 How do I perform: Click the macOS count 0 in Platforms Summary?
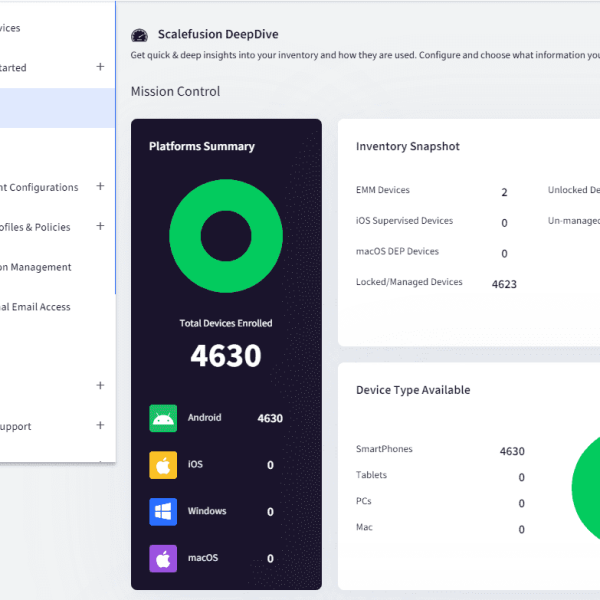[270, 559]
